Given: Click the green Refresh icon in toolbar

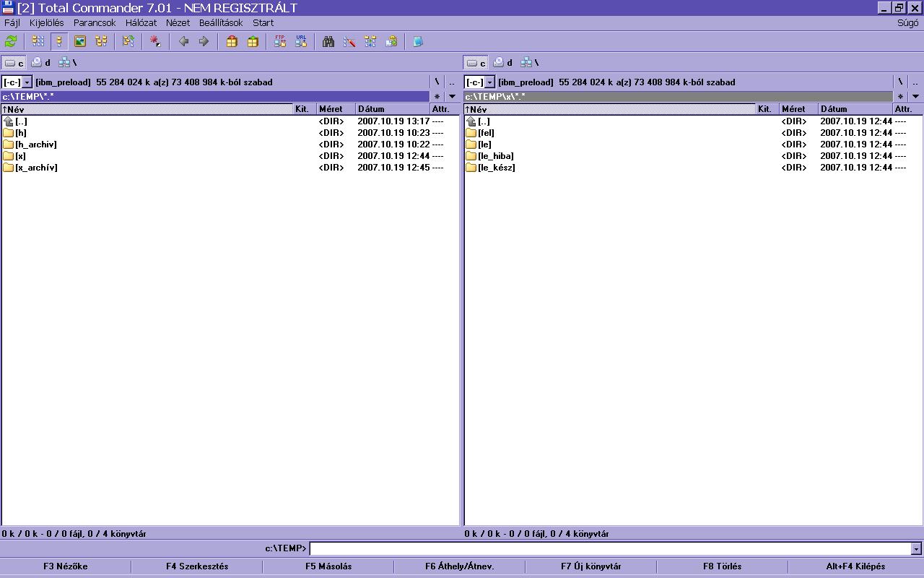Looking at the screenshot, I should (x=11, y=42).
